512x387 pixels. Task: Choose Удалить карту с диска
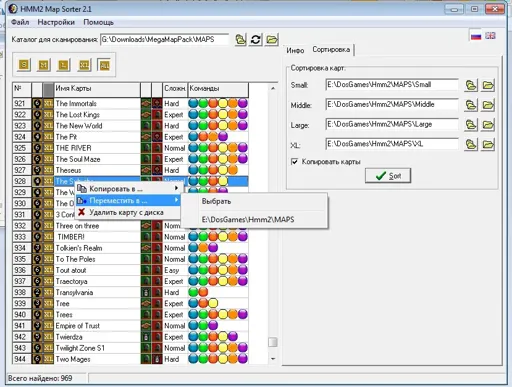click(x=128, y=212)
